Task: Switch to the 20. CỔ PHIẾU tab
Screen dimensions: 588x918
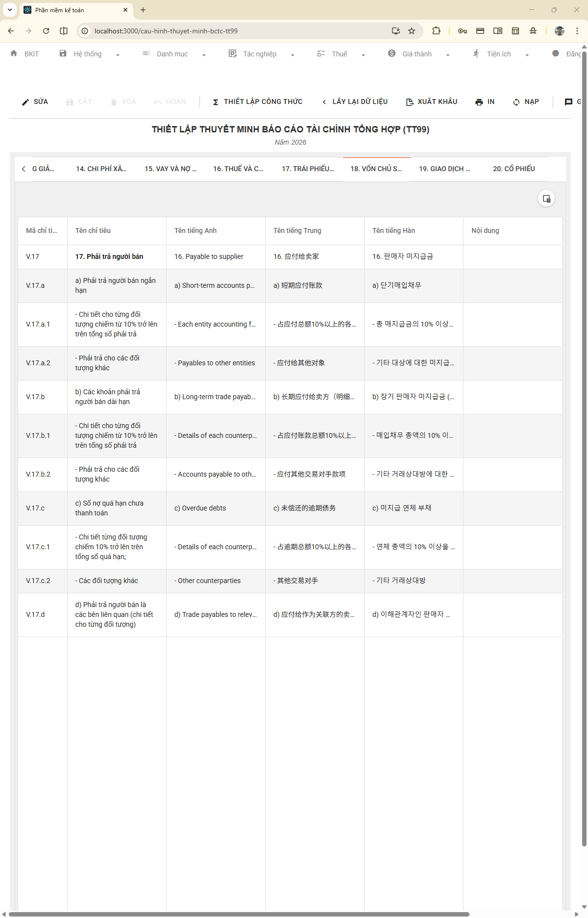Action: coord(514,169)
